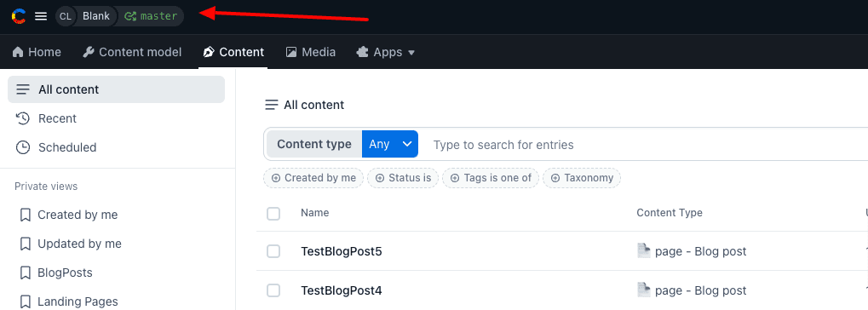The image size is (868, 310).
Task: Check the TestBlogPost4 row checkbox
Action: click(x=273, y=290)
